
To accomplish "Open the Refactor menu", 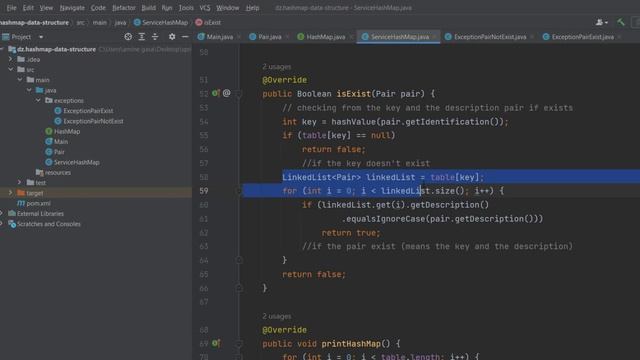I will point(124,8).
